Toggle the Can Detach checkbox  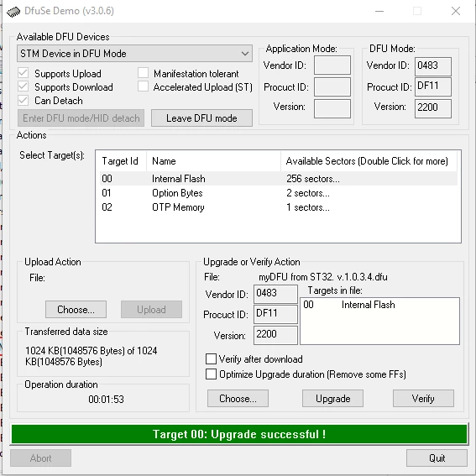(23, 100)
